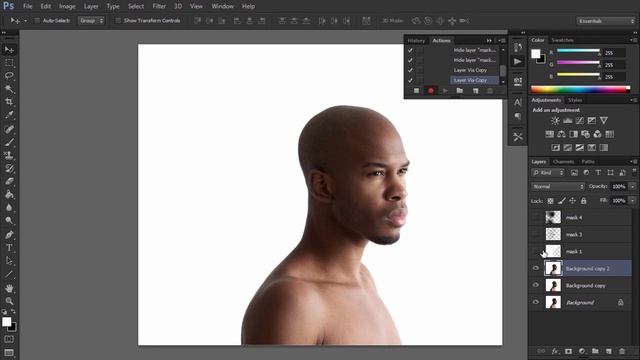640x360 pixels.
Task: Add Levels adjustment
Action: [x=568, y=120]
